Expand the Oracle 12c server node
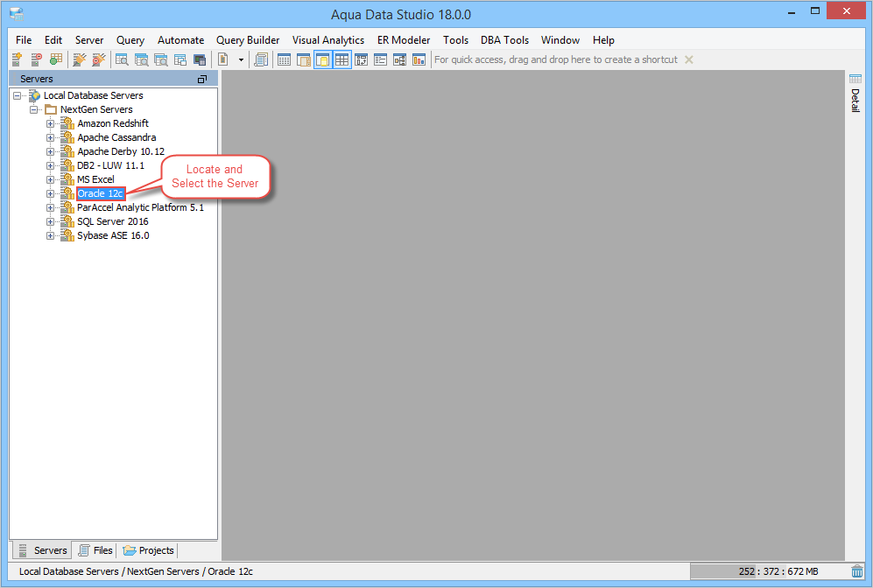 pos(50,193)
